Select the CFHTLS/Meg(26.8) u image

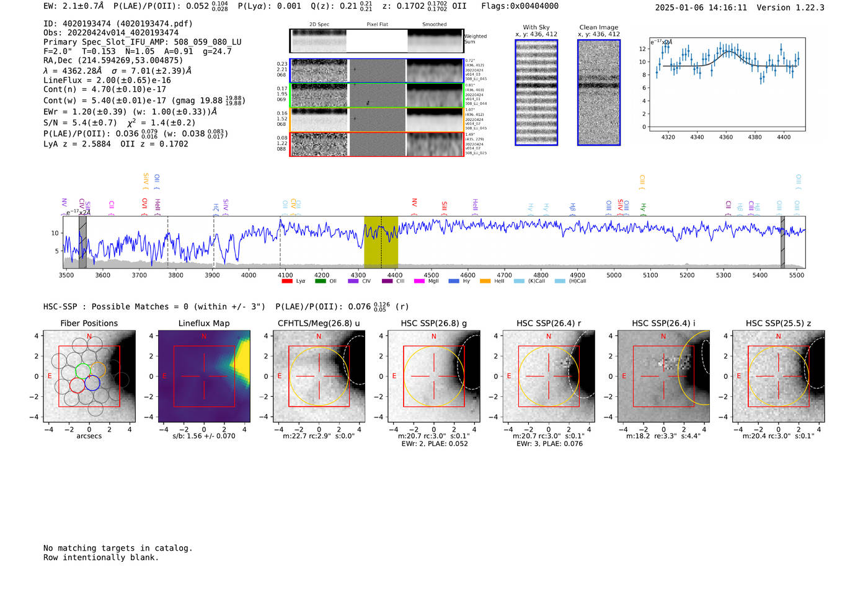[x=319, y=376]
